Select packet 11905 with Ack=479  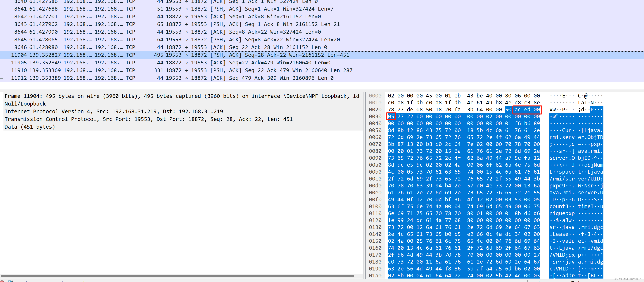[322, 63]
